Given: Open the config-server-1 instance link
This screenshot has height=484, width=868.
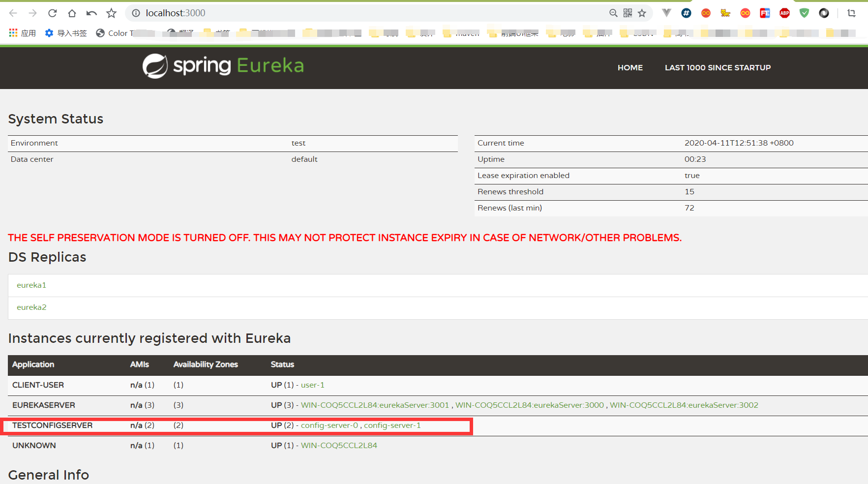Looking at the screenshot, I should point(392,425).
